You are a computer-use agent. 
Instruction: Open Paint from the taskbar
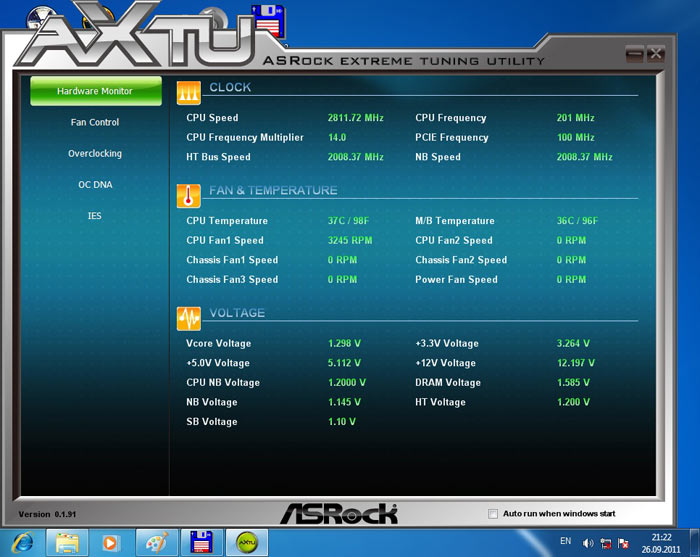pyautogui.click(x=157, y=543)
